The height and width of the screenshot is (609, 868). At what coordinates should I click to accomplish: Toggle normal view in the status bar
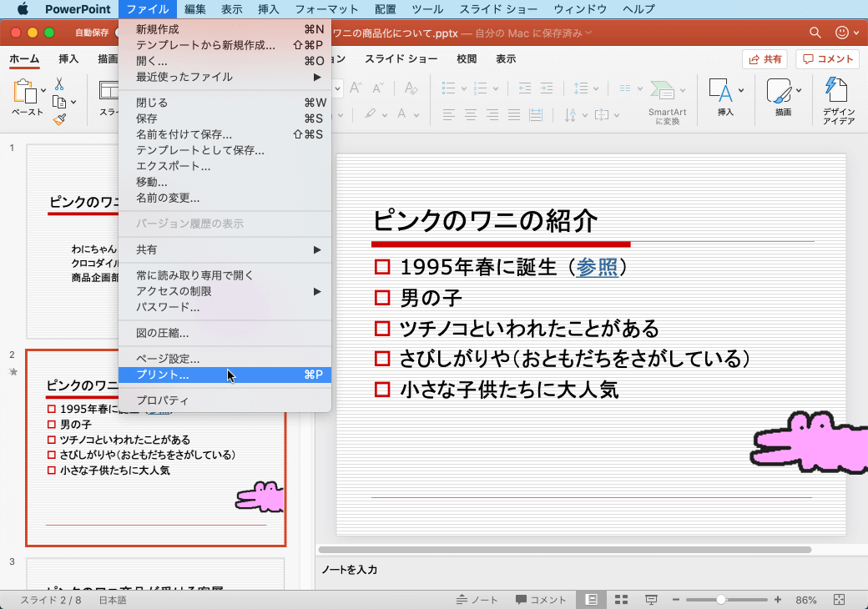pyautogui.click(x=591, y=599)
